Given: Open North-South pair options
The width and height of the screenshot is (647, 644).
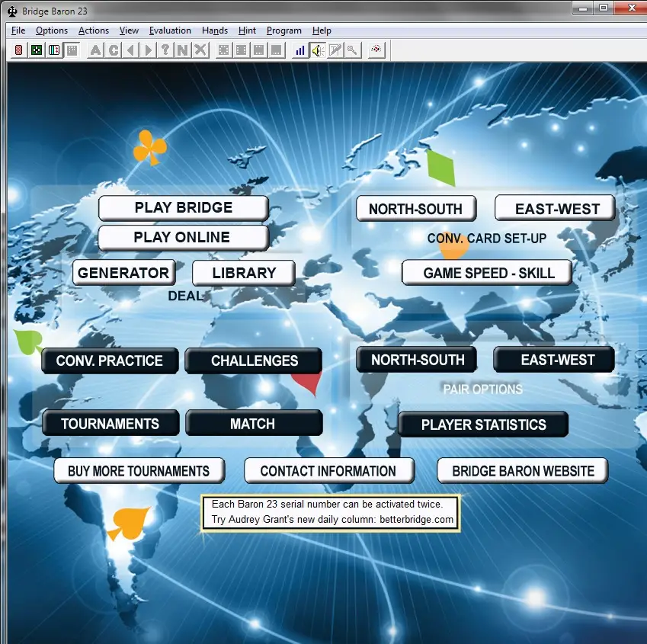Looking at the screenshot, I should click(x=416, y=360).
